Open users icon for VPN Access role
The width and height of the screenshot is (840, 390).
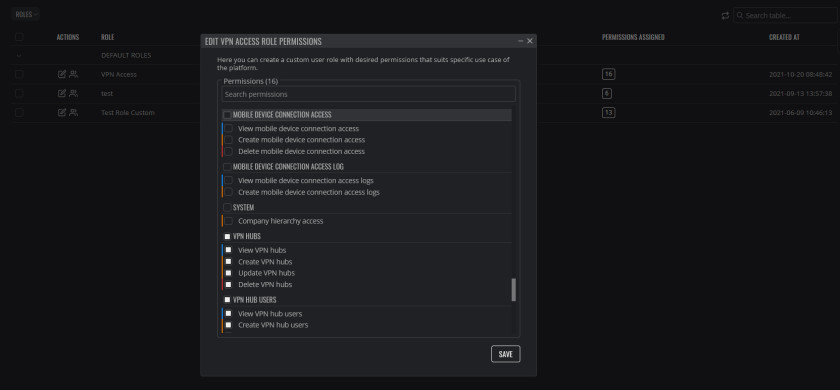click(x=73, y=74)
